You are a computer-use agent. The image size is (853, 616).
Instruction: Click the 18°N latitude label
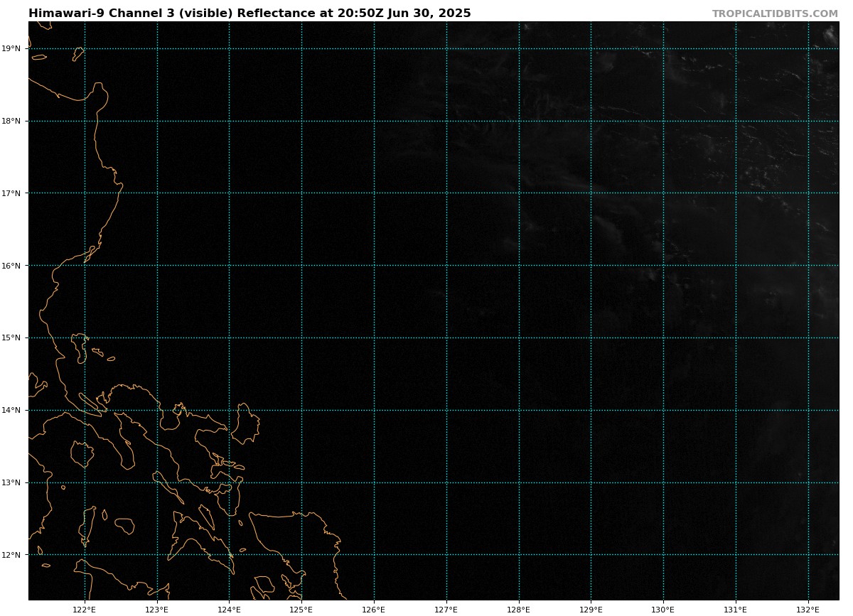[x=11, y=121]
